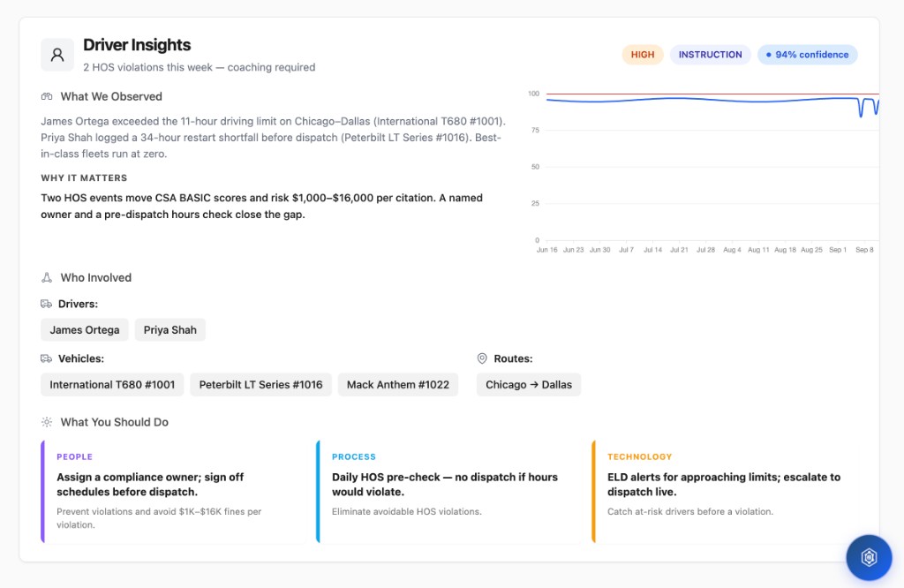
Task: Click 'Catch at-risk drivers before a violation.' text
Action: (x=690, y=511)
